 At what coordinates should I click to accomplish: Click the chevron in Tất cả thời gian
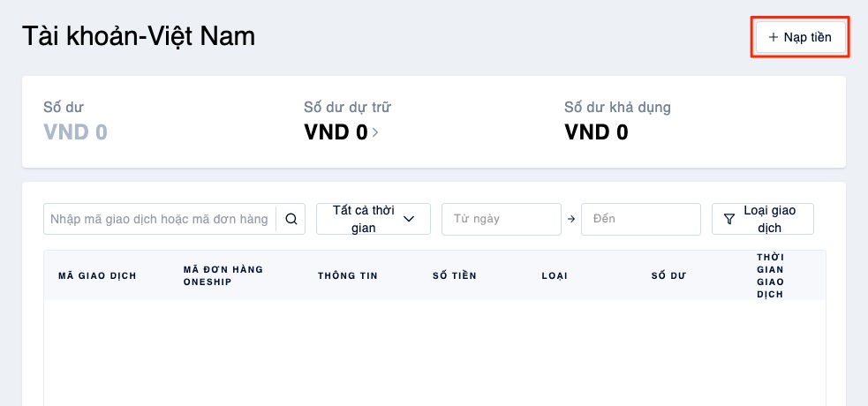409,219
